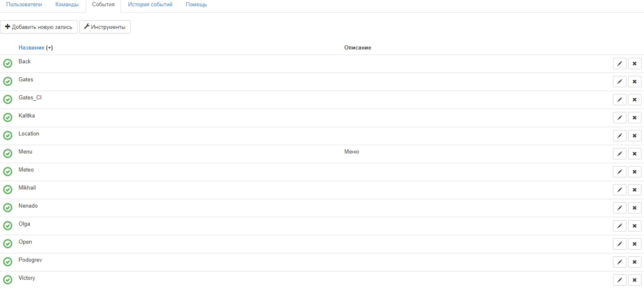
Task: Delete the Gates event record
Action: pos(634,82)
